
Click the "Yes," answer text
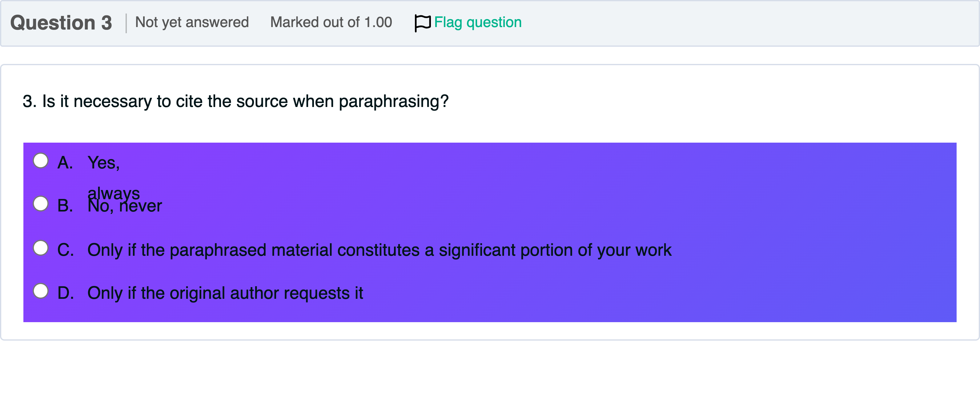point(103,163)
